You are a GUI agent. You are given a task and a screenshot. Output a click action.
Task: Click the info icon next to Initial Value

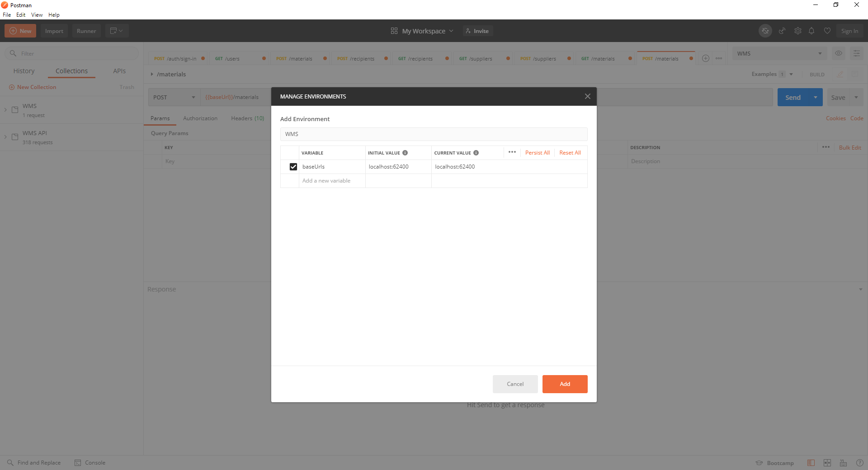(x=405, y=153)
